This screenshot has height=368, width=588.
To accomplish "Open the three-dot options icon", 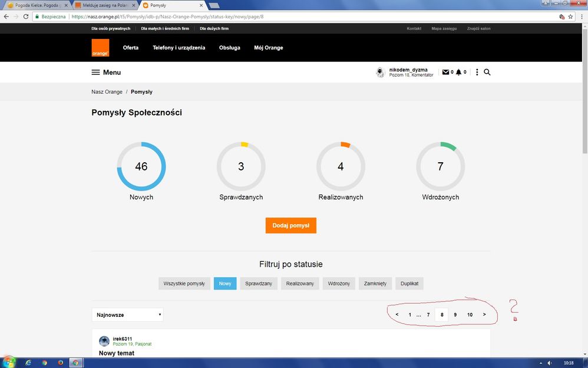I will click(x=477, y=73).
